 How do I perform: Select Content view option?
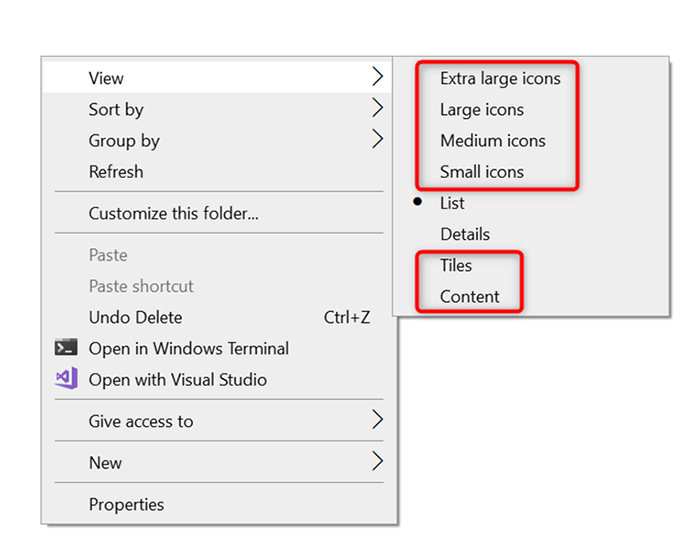(x=470, y=296)
